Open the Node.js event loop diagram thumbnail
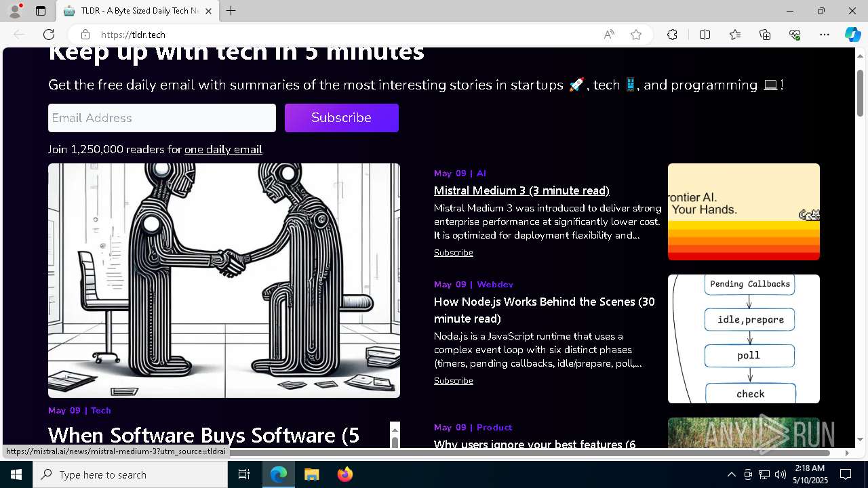868x488 pixels. click(x=744, y=339)
